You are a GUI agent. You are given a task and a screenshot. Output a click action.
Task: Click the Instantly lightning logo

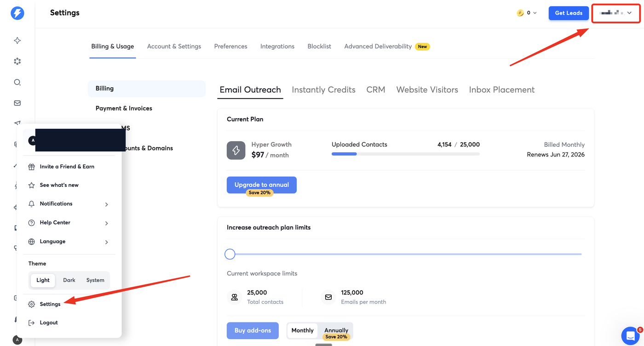(x=17, y=13)
